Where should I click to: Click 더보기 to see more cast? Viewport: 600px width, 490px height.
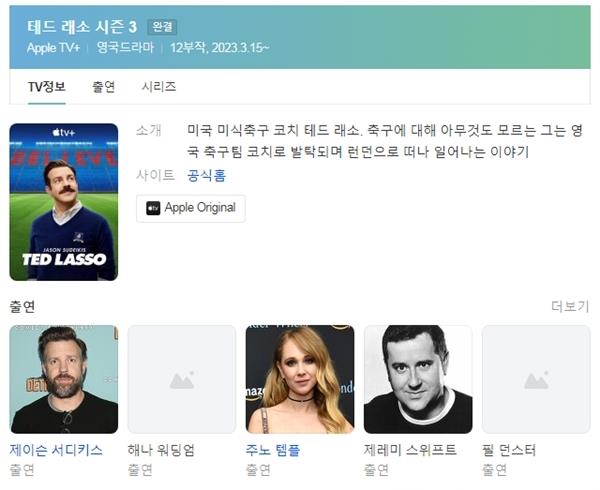570,306
